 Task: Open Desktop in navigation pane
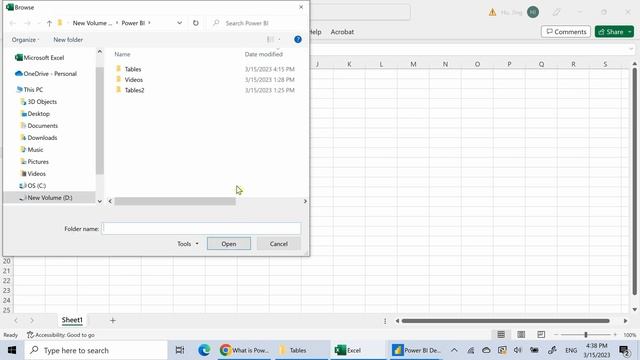click(38, 113)
